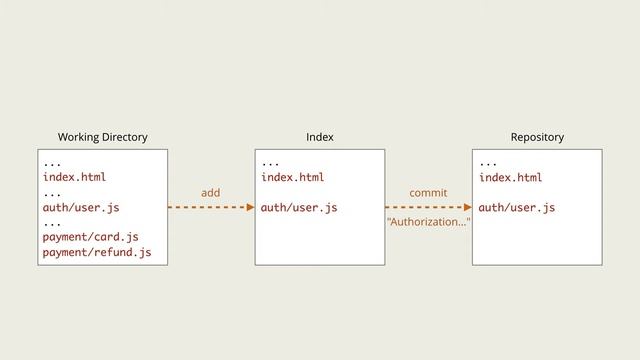The width and height of the screenshot is (640, 360).
Task: Select auth/user.js in Working Directory box
Action: 81,207
